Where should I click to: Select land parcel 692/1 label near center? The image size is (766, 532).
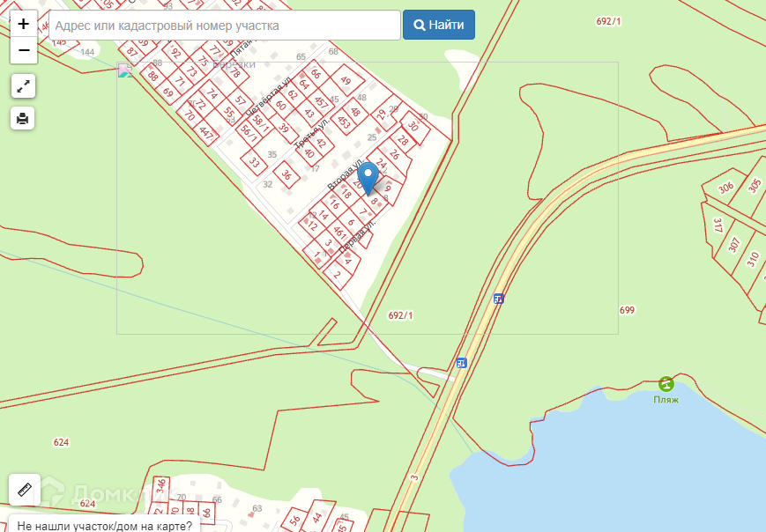point(400,315)
